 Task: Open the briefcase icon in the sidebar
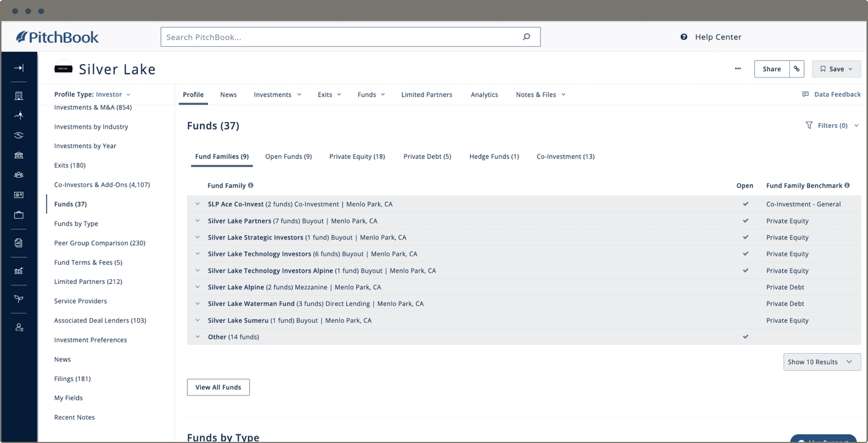pyautogui.click(x=19, y=215)
